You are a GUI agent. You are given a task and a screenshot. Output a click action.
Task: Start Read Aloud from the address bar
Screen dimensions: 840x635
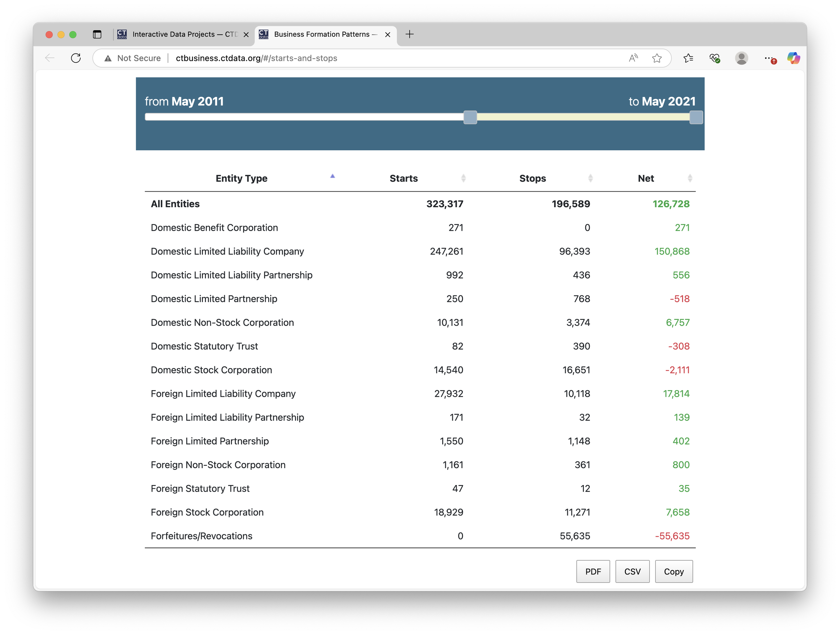coord(633,58)
